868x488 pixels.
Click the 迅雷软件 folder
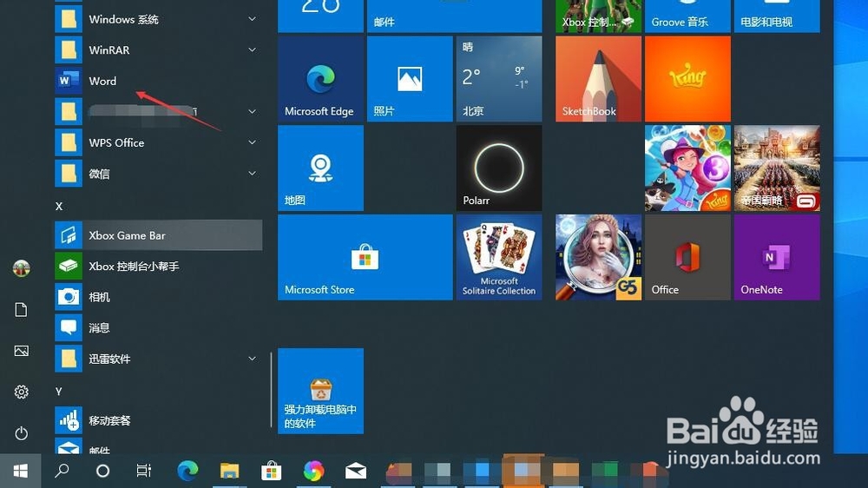pyautogui.click(x=158, y=359)
